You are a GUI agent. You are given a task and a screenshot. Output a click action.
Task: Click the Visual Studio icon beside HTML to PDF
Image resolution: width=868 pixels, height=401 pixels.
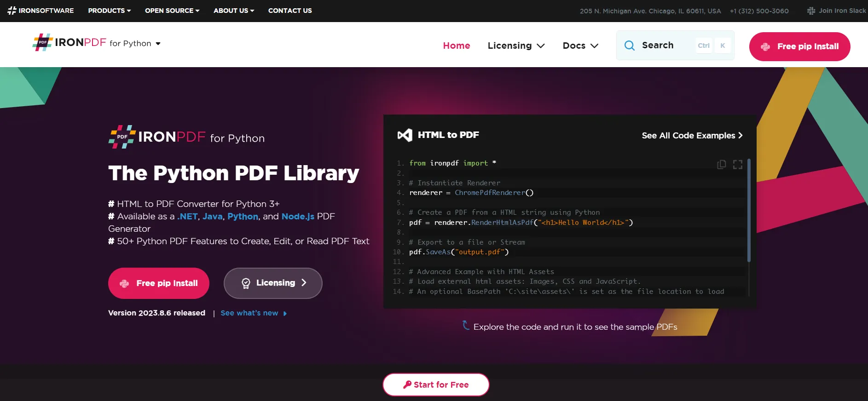(x=405, y=135)
